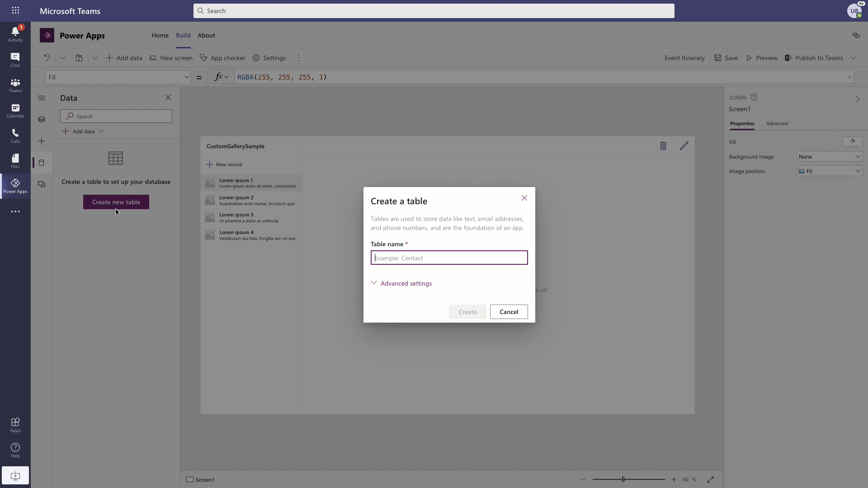
Task: Open the App checker tool
Action: tap(223, 58)
